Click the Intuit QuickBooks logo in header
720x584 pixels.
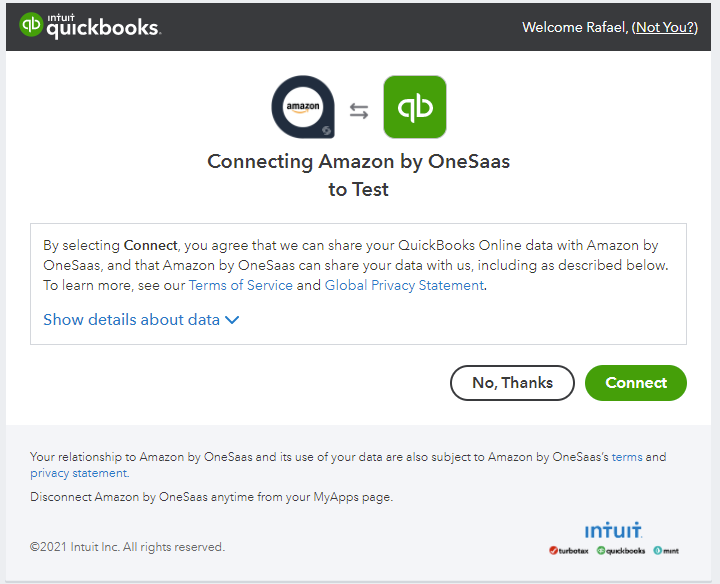pos(90,25)
